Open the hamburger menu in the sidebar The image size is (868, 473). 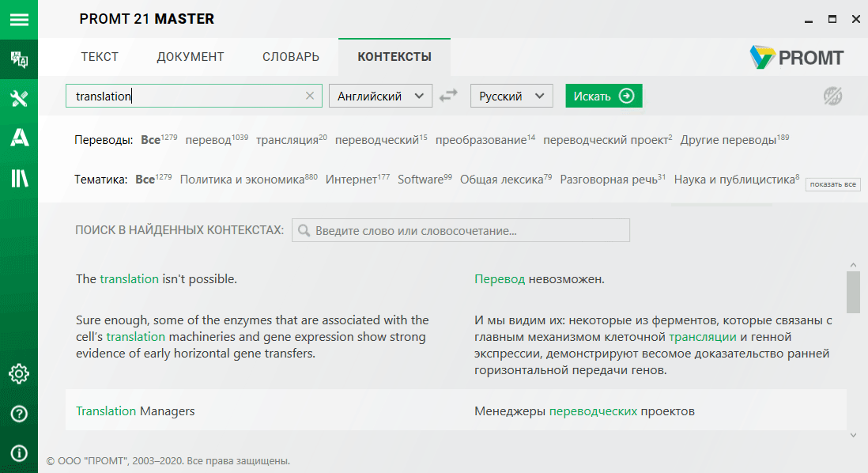click(x=19, y=20)
